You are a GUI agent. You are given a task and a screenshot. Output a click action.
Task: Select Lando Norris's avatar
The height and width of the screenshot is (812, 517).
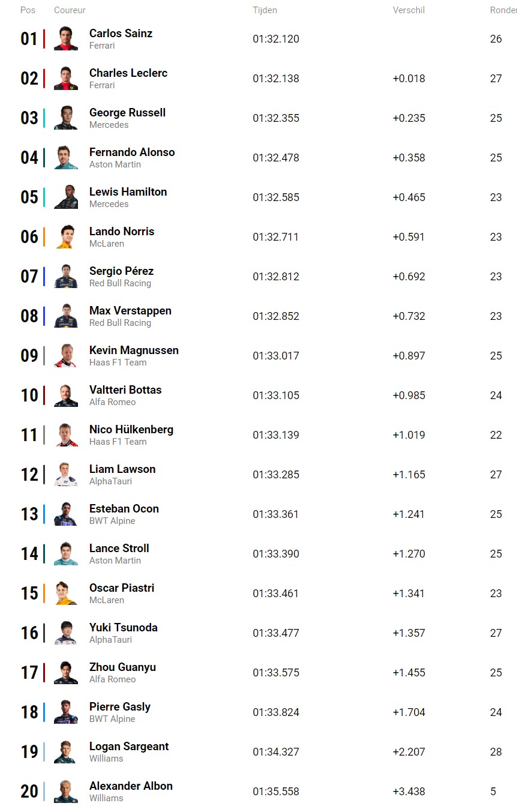(66, 237)
